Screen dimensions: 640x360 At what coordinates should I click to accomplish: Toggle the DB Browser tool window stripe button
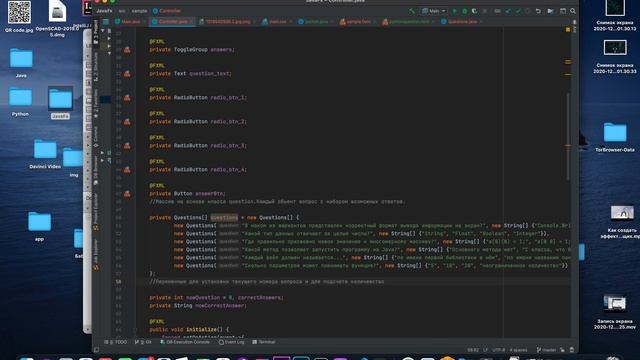pyautogui.click(x=96, y=170)
